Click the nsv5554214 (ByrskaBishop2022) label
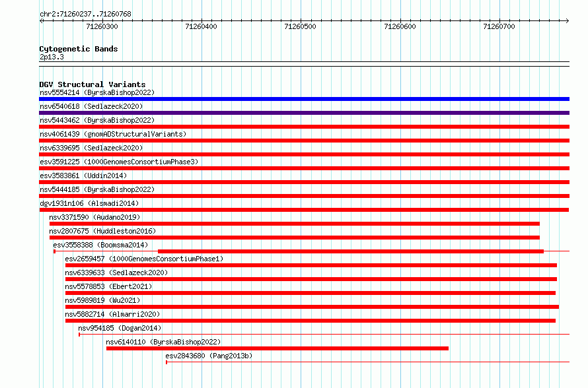588x388 pixels. 97,92
